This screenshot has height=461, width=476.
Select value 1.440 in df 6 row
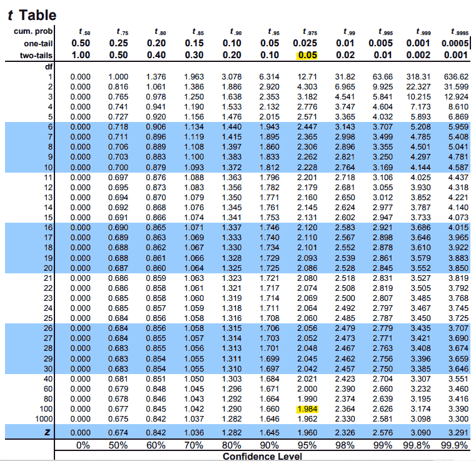(x=231, y=127)
